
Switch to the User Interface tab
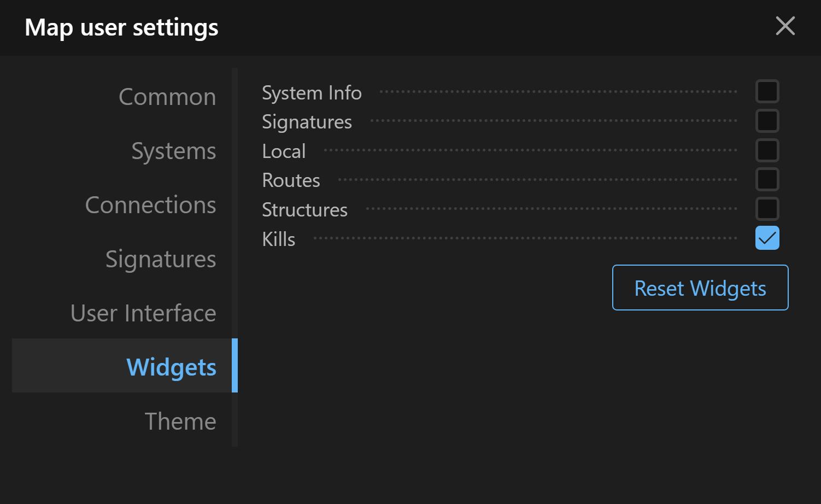point(143,313)
